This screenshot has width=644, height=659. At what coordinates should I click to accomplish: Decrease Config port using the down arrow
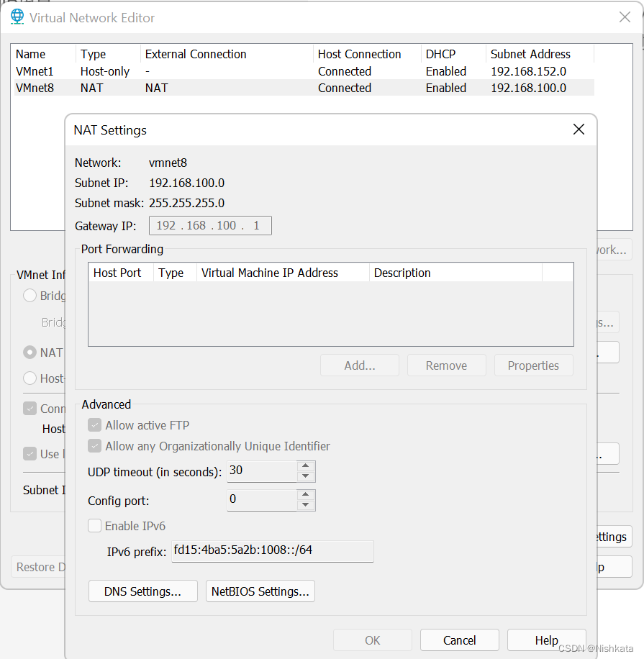(x=305, y=504)
